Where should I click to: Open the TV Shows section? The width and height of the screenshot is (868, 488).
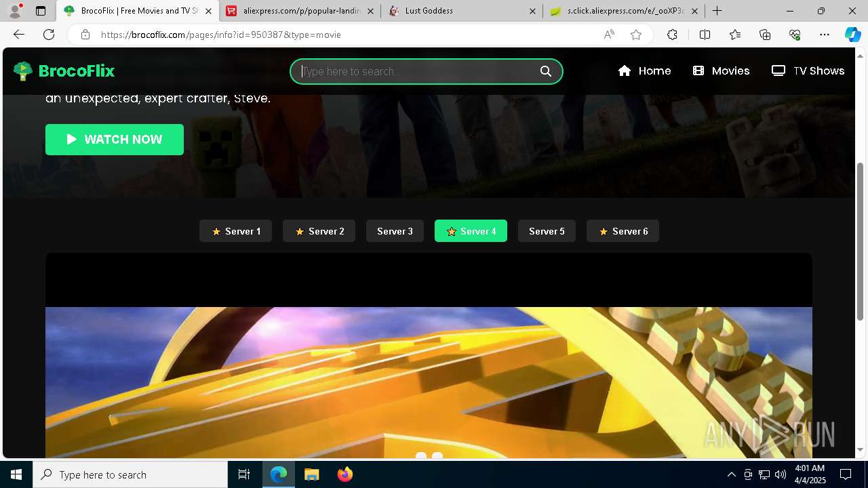pyautogui.click(x=808, y=70)
